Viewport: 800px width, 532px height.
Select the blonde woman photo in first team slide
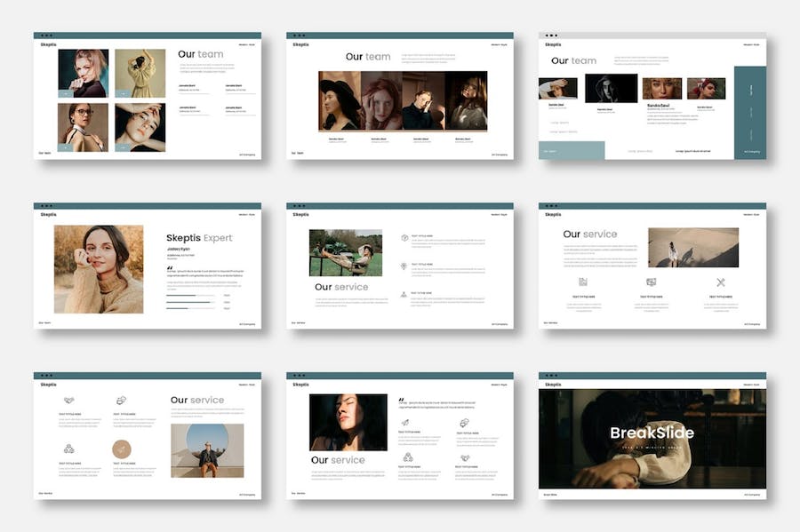[x=83, y=73]
